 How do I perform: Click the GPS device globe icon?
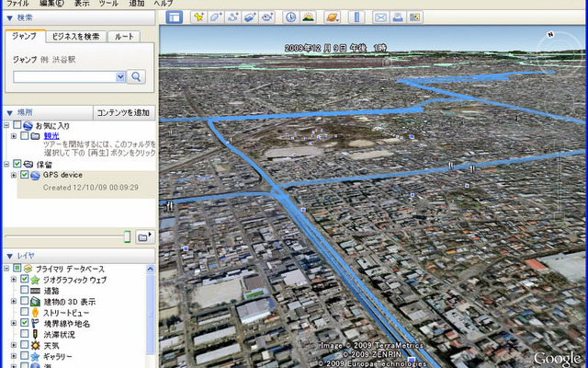(x=35, y=176)
